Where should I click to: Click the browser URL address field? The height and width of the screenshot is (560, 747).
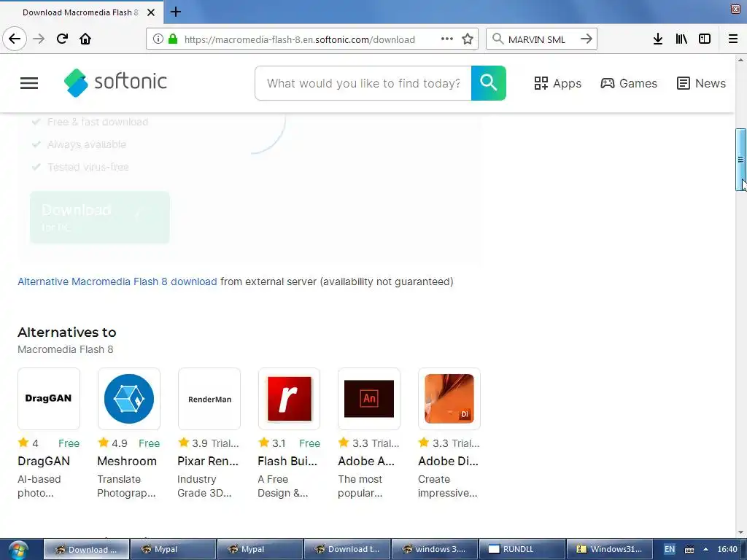(300, 39)
